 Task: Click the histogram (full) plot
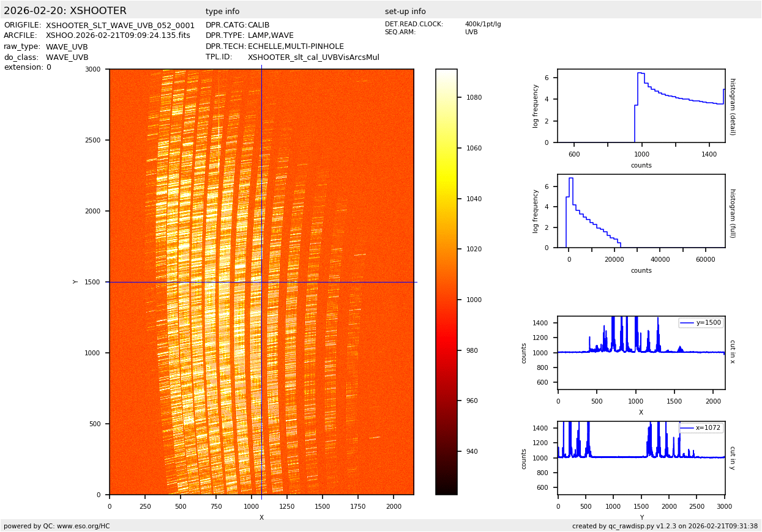click(x=641, y=211)
